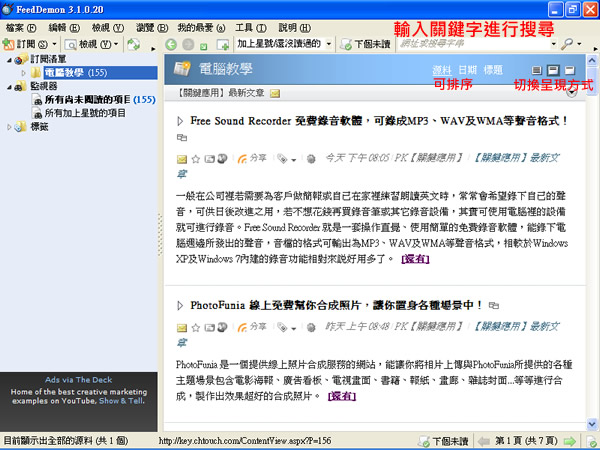Sort items by 日期
The image size is (600, 450).
coord(467,70)
